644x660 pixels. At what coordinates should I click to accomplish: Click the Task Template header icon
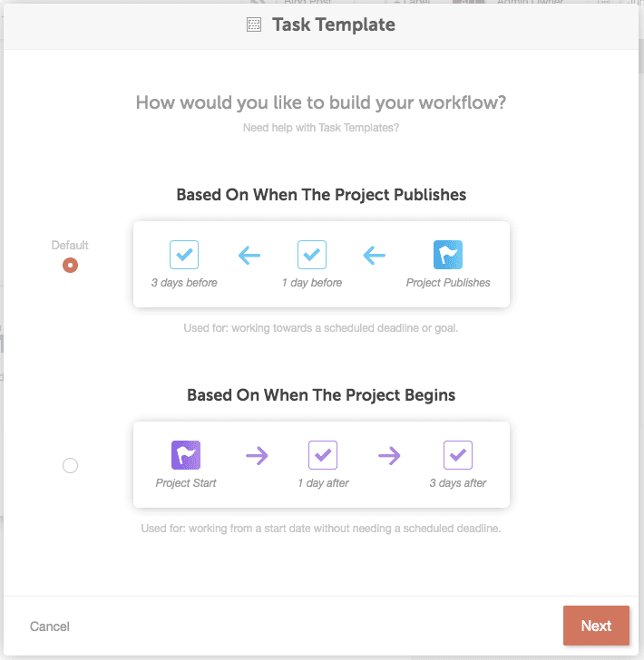pyautogui.click(x=254, y=24)
